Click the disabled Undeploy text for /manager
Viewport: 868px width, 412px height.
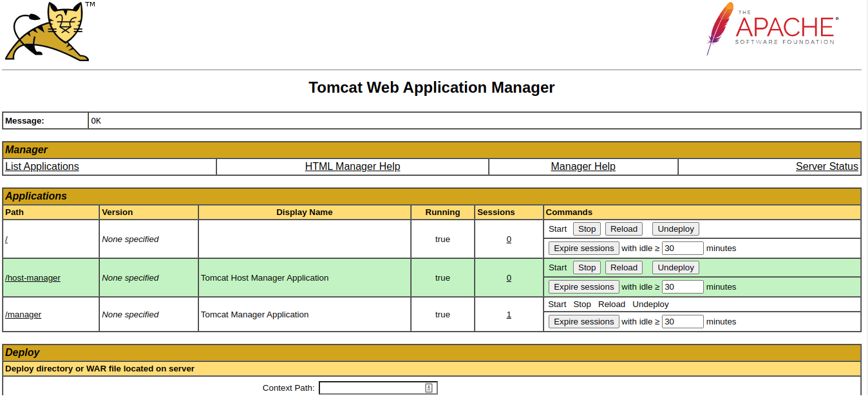pyautogui.click(x=650, y=304)
